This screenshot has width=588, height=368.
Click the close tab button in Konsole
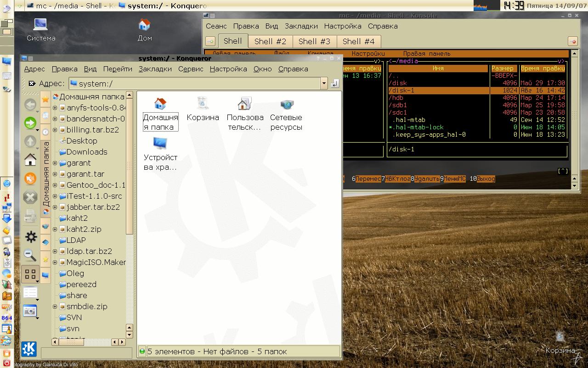coord(572,41)
